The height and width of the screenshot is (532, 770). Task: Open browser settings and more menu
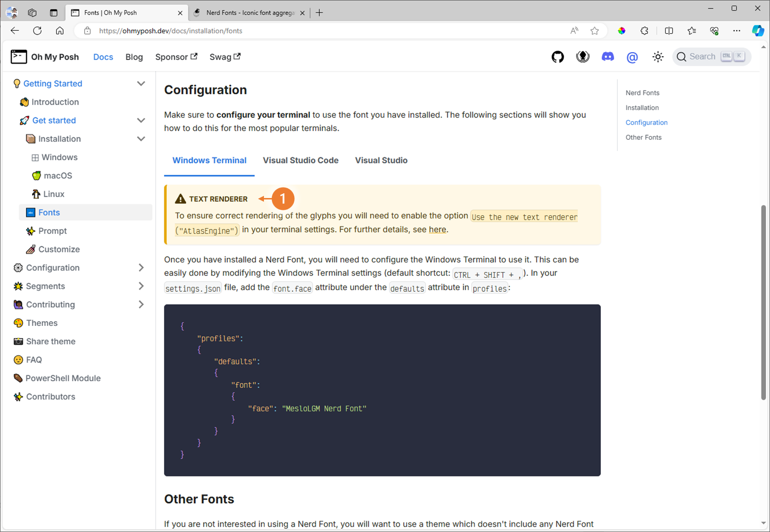point(736,31)
